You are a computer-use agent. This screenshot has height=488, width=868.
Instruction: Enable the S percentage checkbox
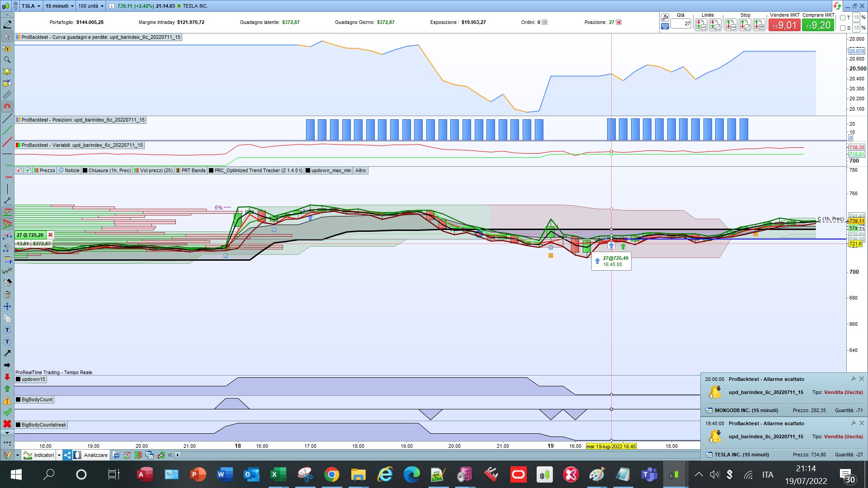[843, 28]
